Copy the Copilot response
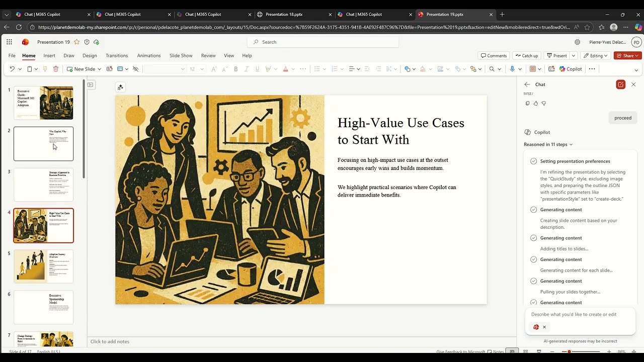644x362 pixels. point(527,104)
